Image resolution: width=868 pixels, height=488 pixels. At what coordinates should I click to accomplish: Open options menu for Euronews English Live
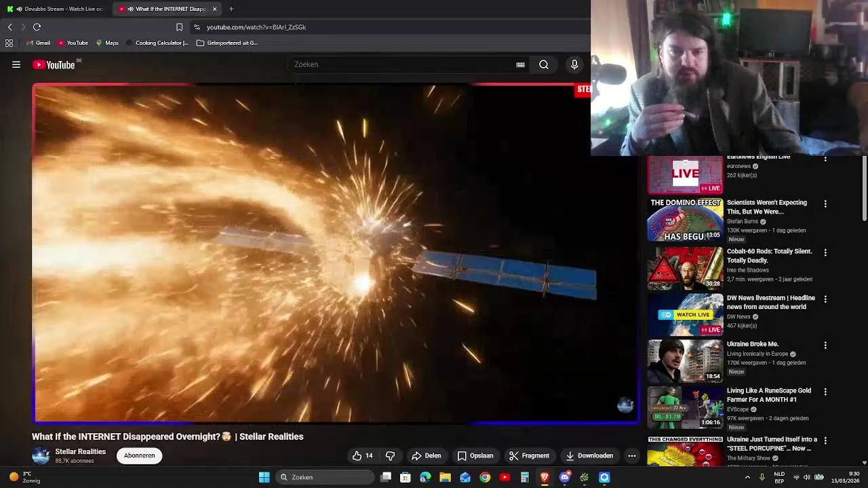click(825, 159)
